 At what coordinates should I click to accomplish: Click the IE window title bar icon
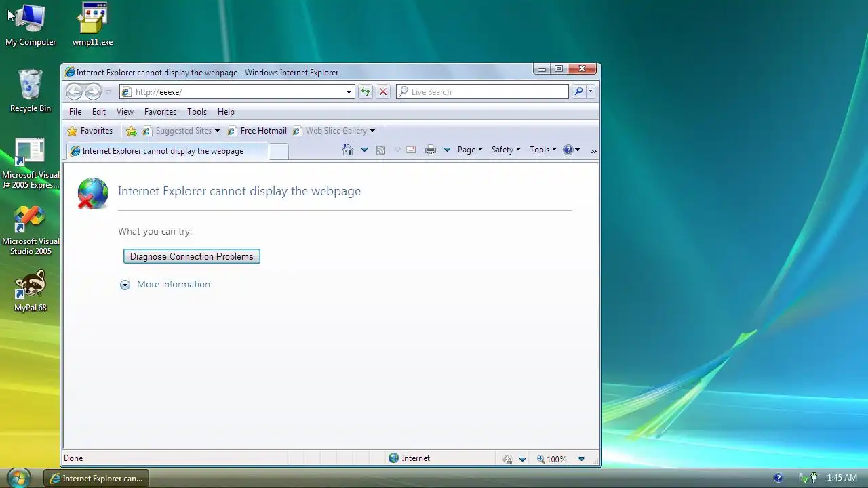(x=70, y=73)
